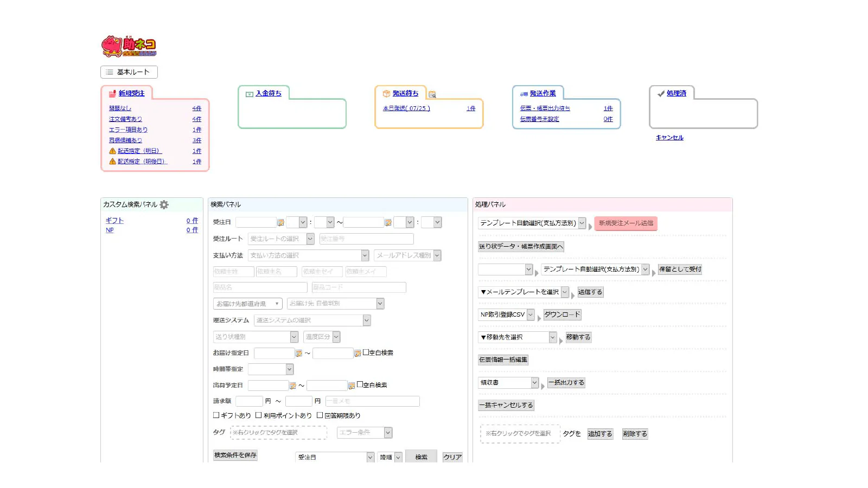Click the クリア button

(452, 457)
